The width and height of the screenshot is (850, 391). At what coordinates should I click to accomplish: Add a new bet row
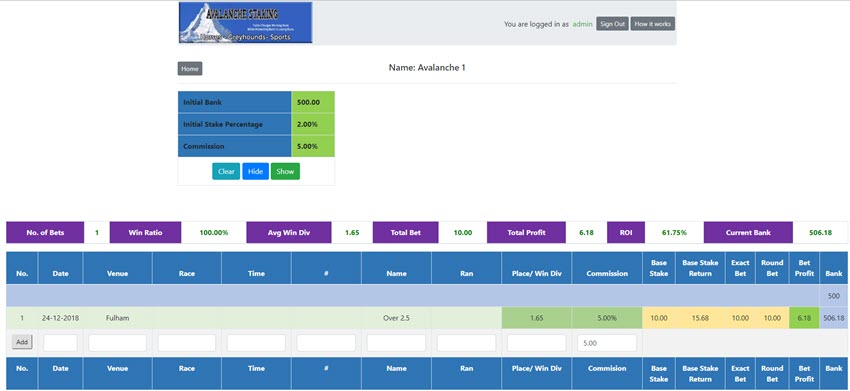(x=22, y=342)
